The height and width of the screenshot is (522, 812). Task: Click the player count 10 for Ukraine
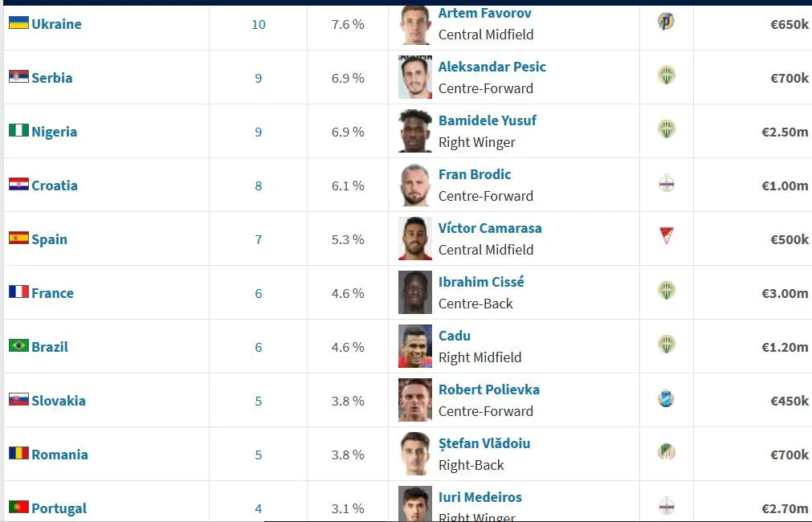tap(259, 24)
